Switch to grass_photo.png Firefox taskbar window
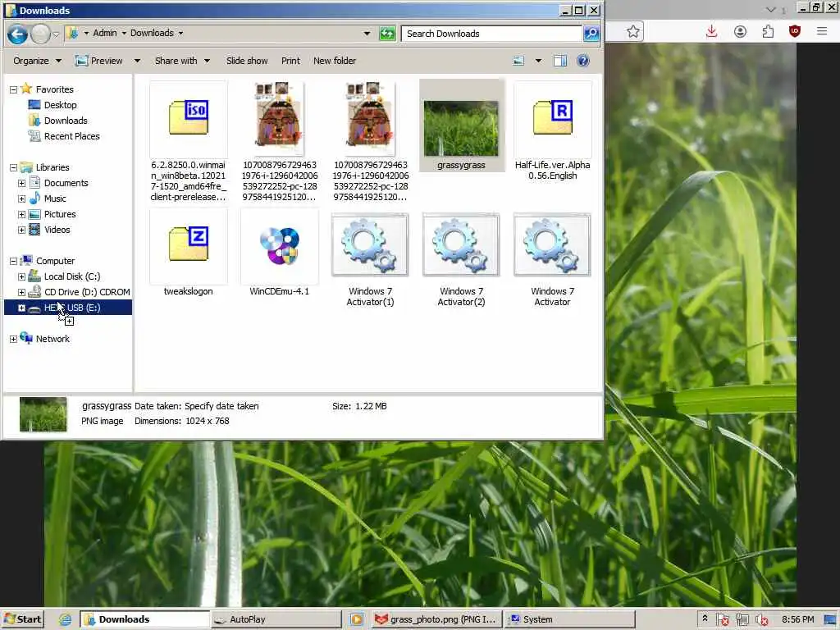The image size is (840, 630). 436,619
